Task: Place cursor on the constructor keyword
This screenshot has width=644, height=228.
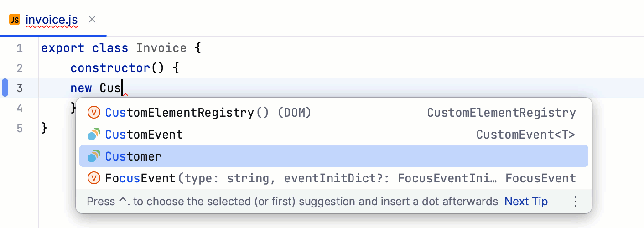Action: pos(110,68)
